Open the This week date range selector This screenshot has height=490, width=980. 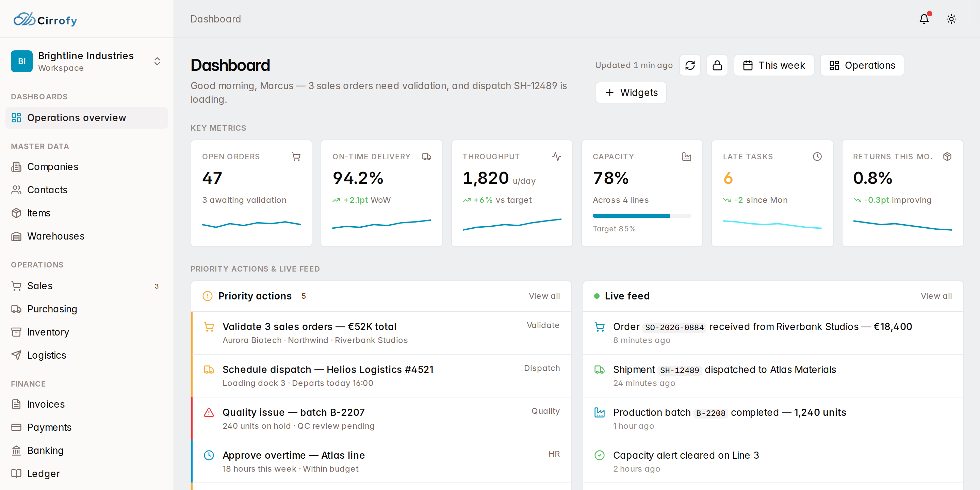click(773, 65)
